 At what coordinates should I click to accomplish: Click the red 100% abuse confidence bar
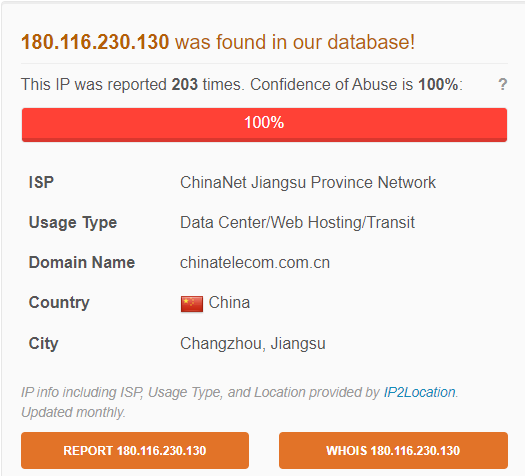point(265,125)
